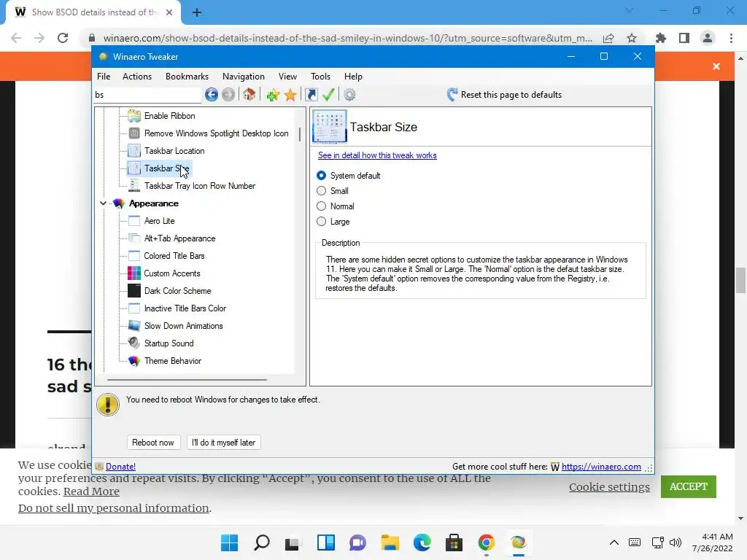Select Taskbar Location tree item
The width and height of the screenshot is (747, 560).
click(174, 151)
